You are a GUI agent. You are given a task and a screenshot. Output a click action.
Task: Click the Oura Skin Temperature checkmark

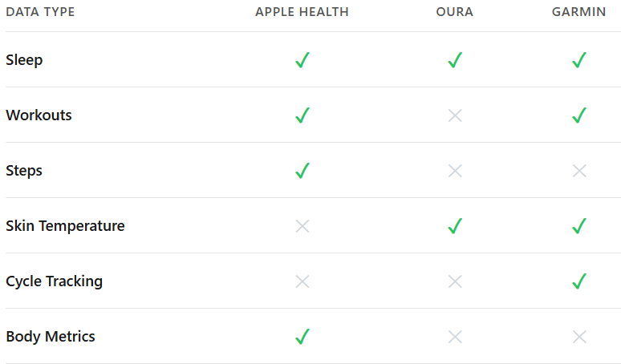pos(455,226)
